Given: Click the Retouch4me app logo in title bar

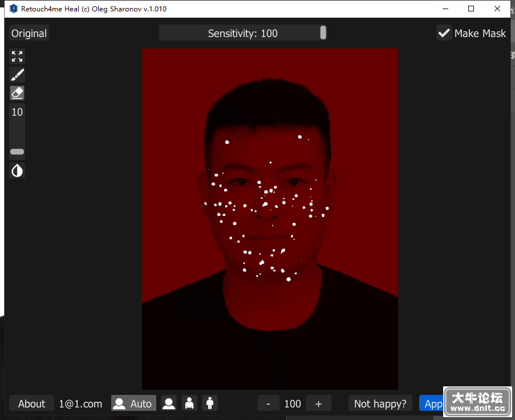Looking at the screenshot, I should 14,9.
